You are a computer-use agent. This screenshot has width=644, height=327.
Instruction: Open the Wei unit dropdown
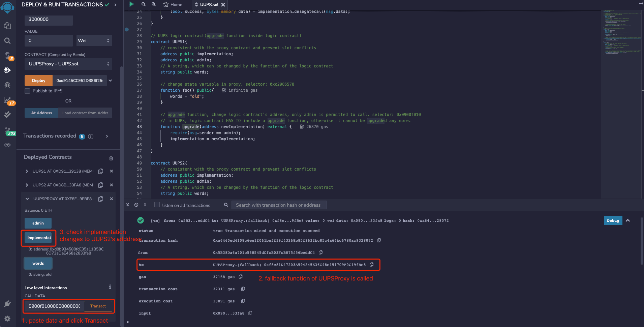pos(94,40)
